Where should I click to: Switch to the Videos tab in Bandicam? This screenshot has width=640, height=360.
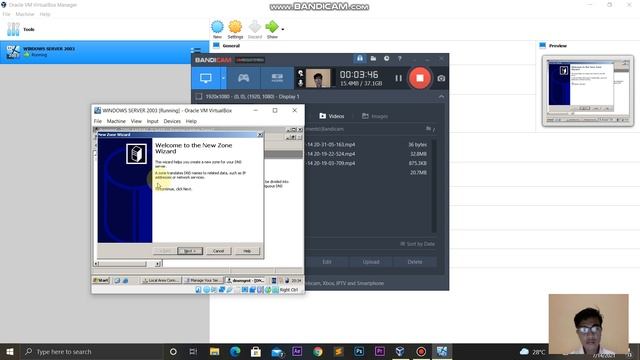(332, 116)
